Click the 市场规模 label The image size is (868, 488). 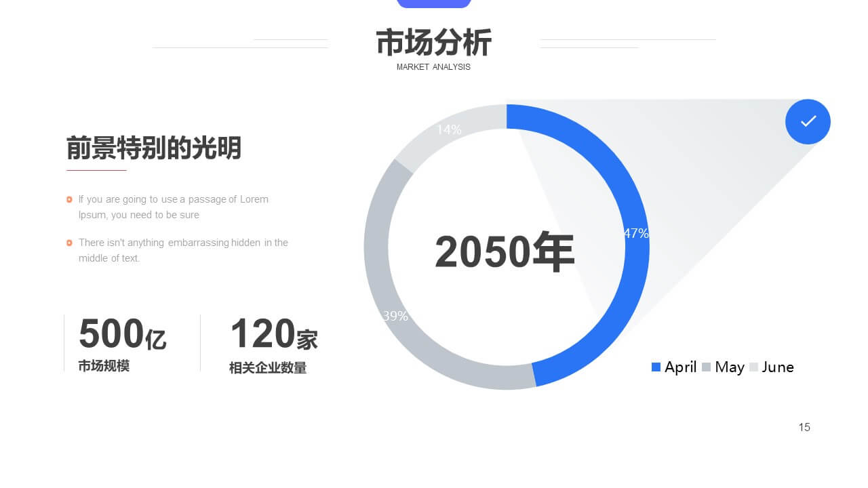point(104,366)
